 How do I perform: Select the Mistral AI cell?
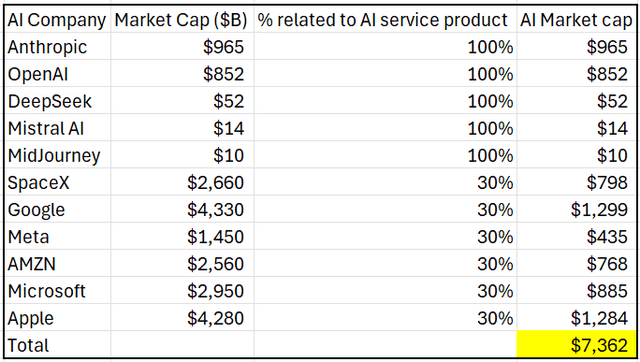pyautogui.click(x=58, y=128)
